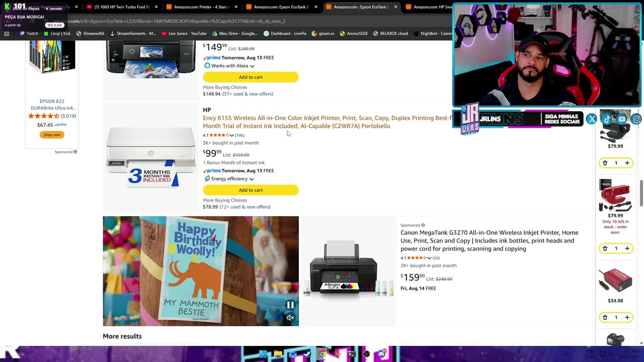Screen dimensions: 644x362
Task: Open the Meu Drive - Google bookmark
Action: tap(234, 34)
